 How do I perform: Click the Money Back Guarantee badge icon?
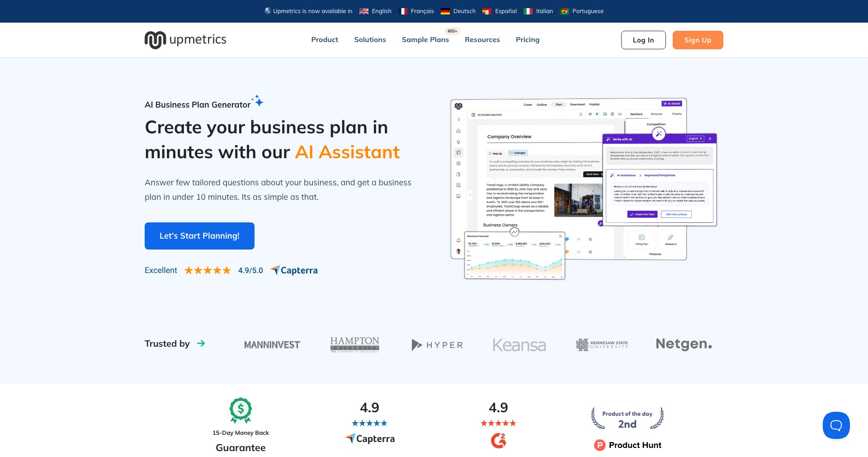241,410
